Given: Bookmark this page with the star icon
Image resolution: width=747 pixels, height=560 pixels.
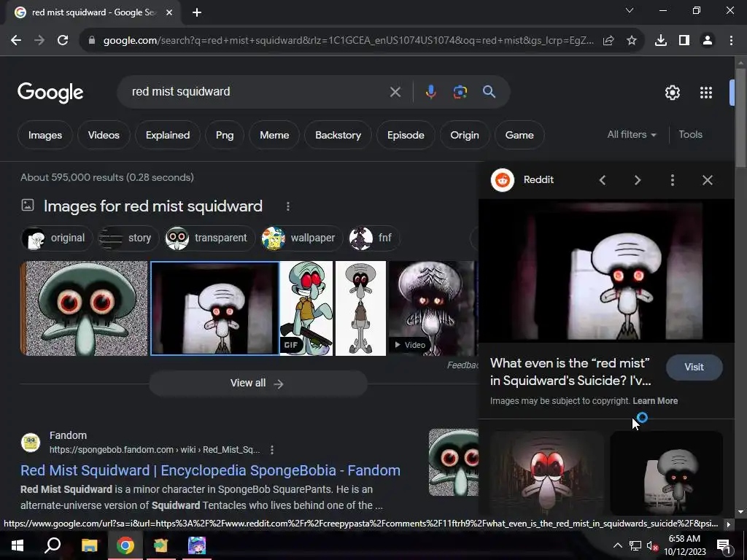Looking at the screenshot, I should pos(632,41).
